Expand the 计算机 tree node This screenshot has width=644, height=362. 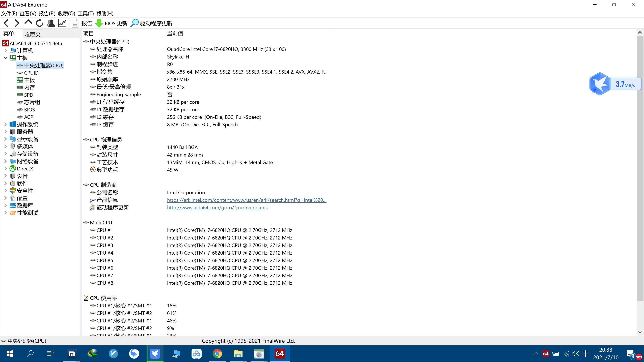click(6, 50)
